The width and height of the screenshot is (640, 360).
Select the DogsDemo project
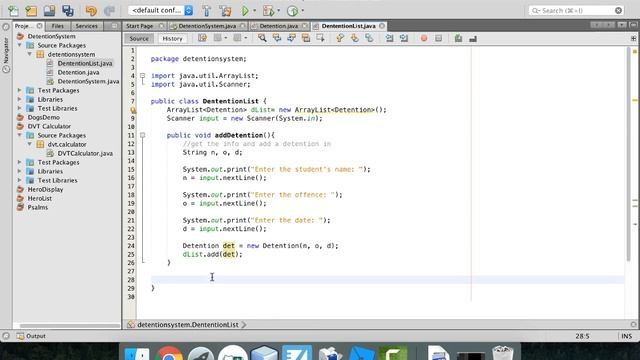(43, 117)
